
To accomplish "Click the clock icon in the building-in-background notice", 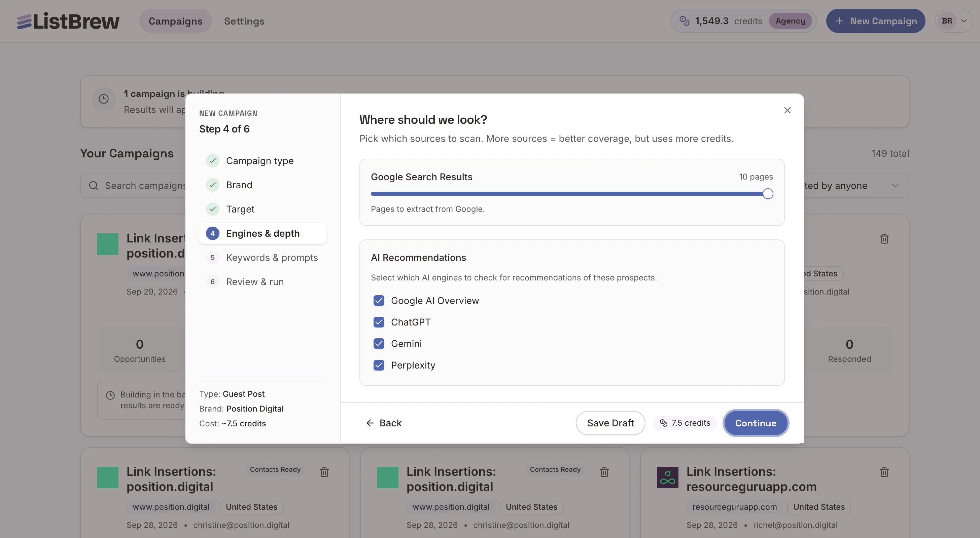I will (110, 395).
